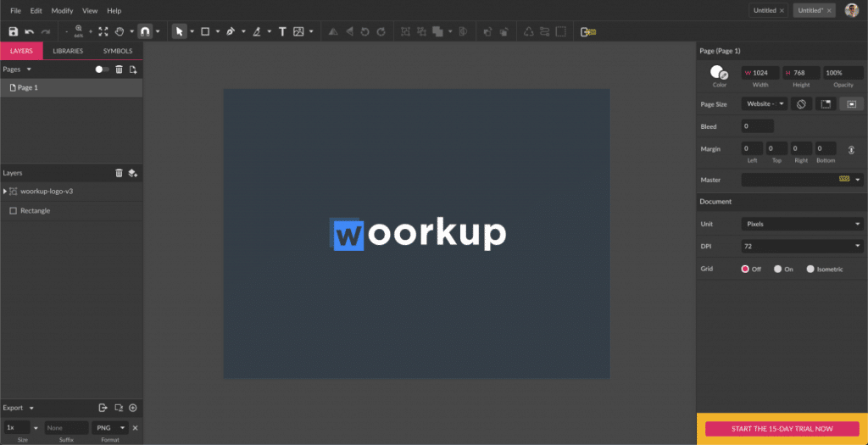Open the Pointer tool dropdown arrow
Screen dimensions: 868x445
click(192, 31)
